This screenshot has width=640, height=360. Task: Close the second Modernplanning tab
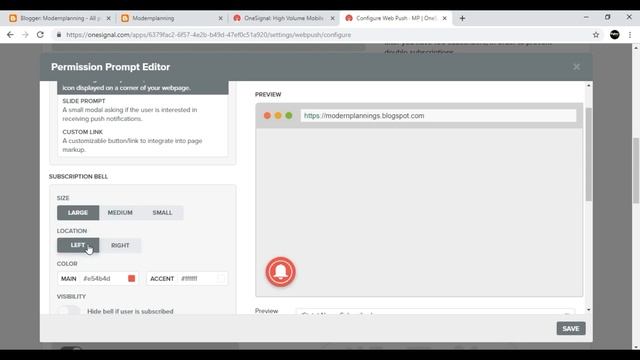(x=220, y=18)
